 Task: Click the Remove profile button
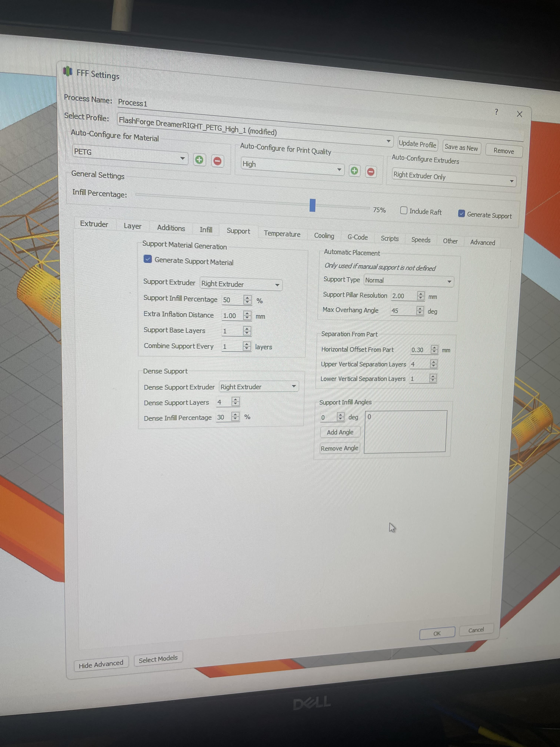point(504,151)
